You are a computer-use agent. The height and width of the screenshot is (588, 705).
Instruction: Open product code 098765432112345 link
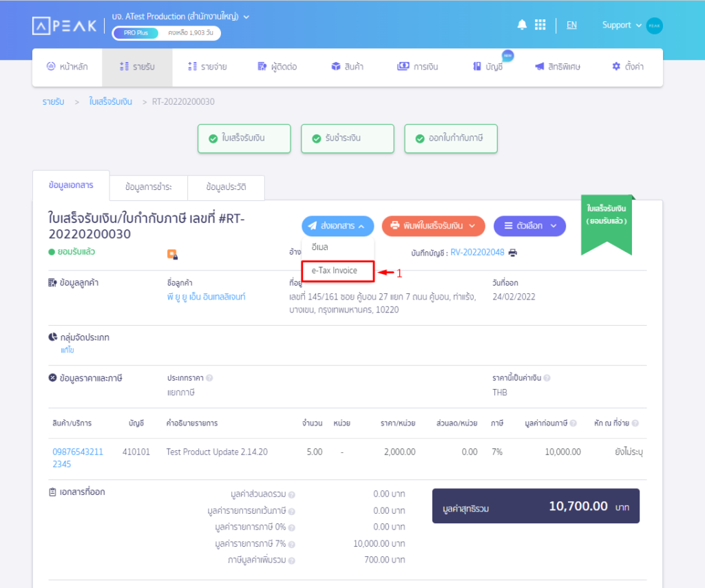(78, 458)
